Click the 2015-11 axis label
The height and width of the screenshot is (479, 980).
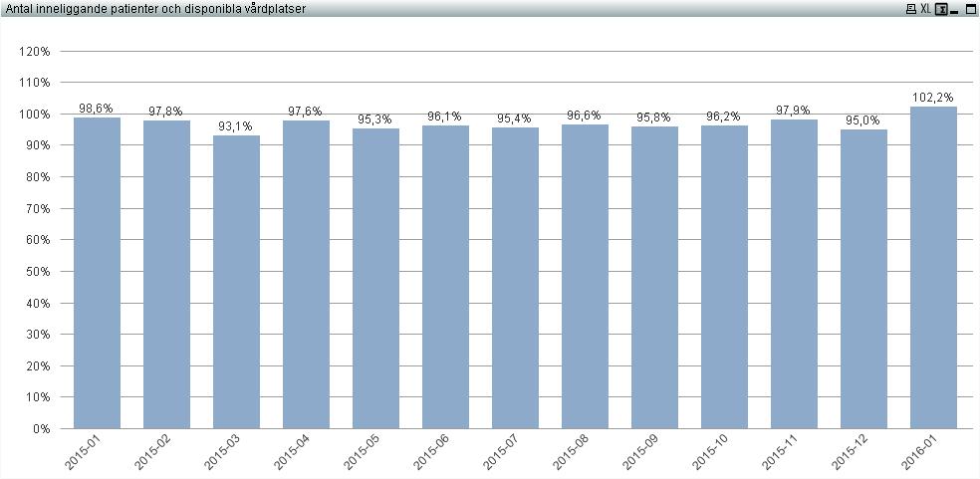[778, 453]
